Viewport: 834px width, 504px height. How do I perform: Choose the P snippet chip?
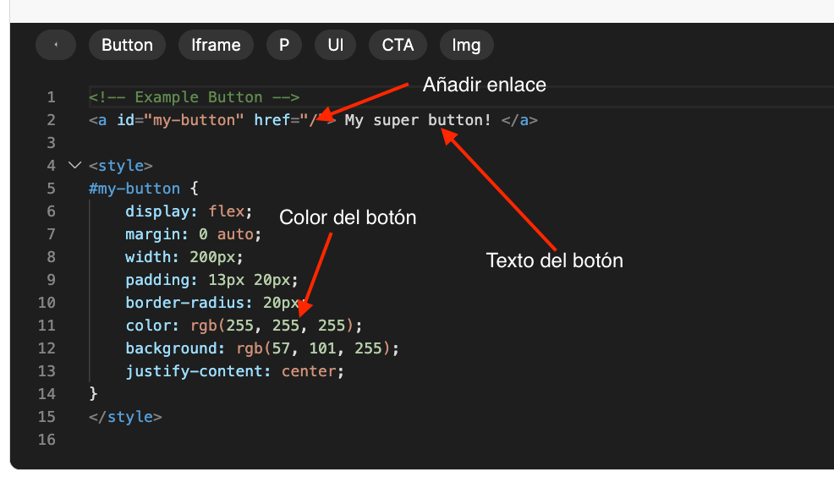coord(284,45)
